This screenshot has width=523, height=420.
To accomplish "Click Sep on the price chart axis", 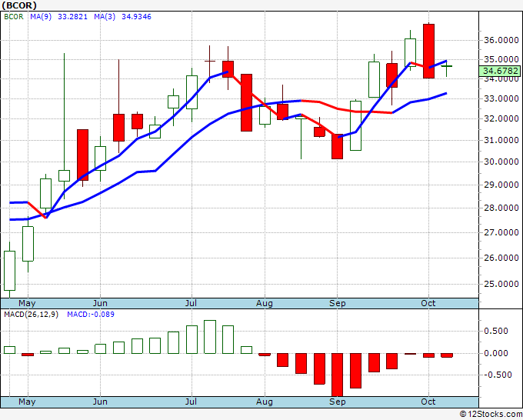I will tap(337, 304).
